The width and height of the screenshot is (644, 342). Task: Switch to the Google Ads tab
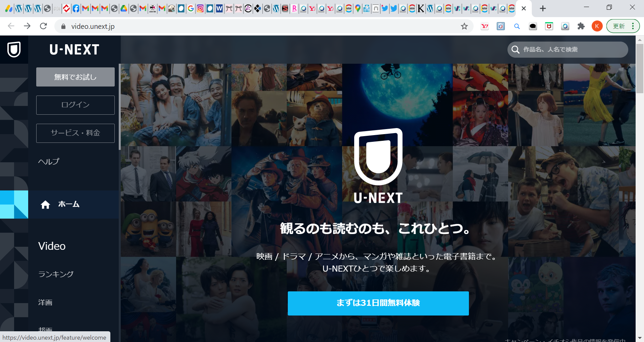click(9, 8)
